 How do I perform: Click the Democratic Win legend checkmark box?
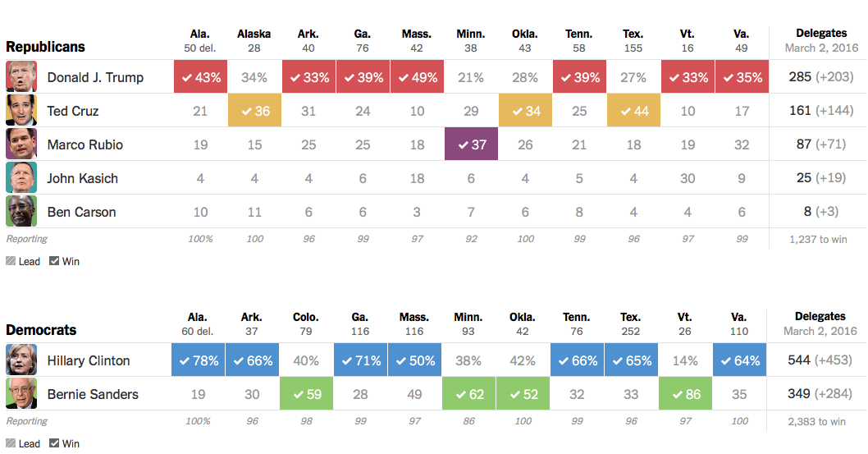pos(54,443)
